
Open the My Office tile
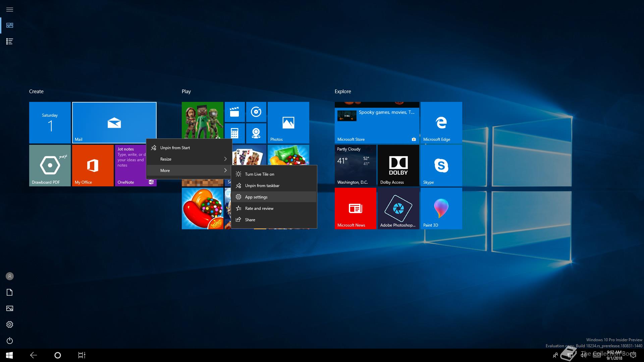(x=93, y=165)
